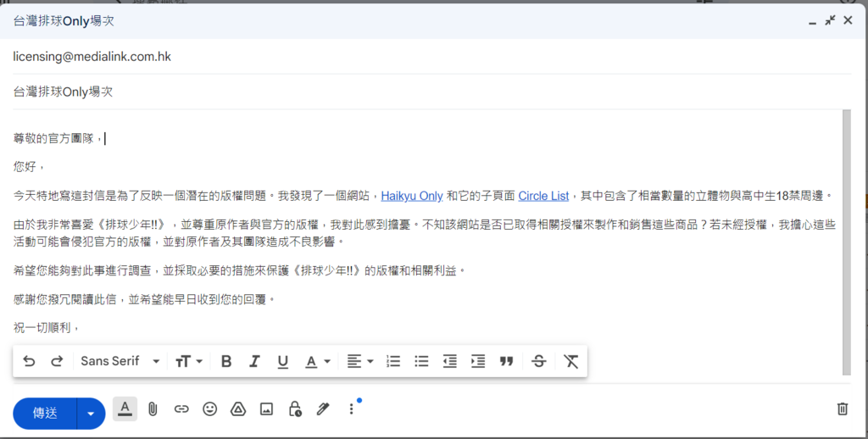Attach files with the paperclip icon
Screen dimensions: 868x439
coord(153,409)
